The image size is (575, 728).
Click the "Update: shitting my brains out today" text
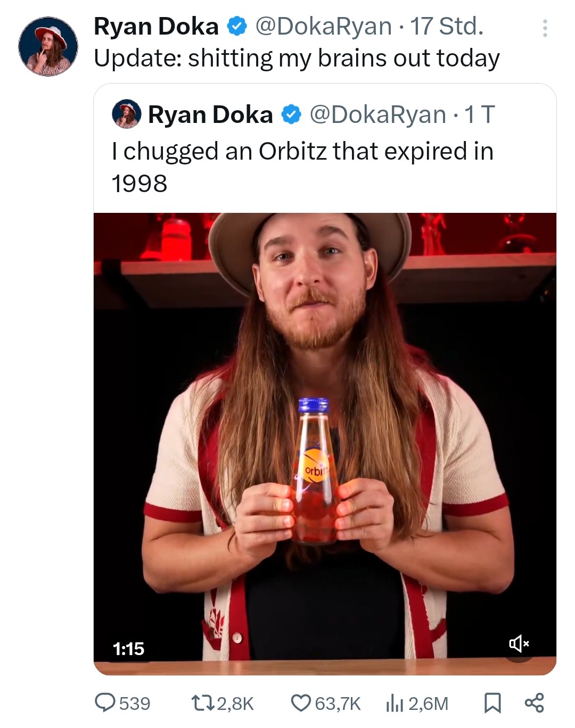(297, 59)
